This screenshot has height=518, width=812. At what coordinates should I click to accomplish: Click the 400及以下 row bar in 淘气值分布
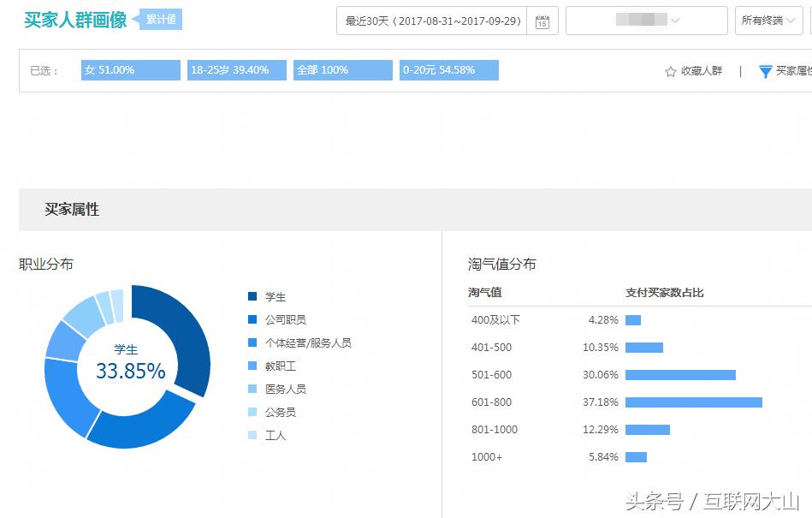633,319
